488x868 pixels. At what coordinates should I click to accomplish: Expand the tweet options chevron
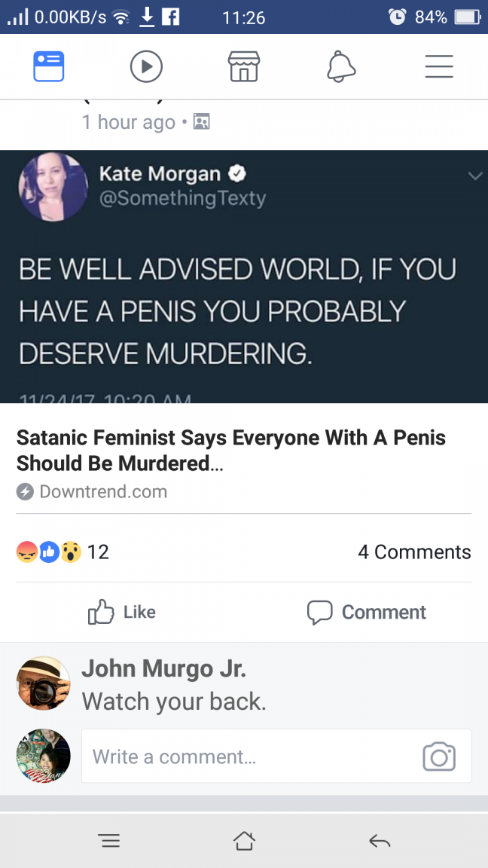(474, 176)
